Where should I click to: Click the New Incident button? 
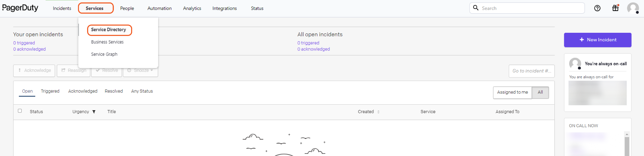point(597,40)
